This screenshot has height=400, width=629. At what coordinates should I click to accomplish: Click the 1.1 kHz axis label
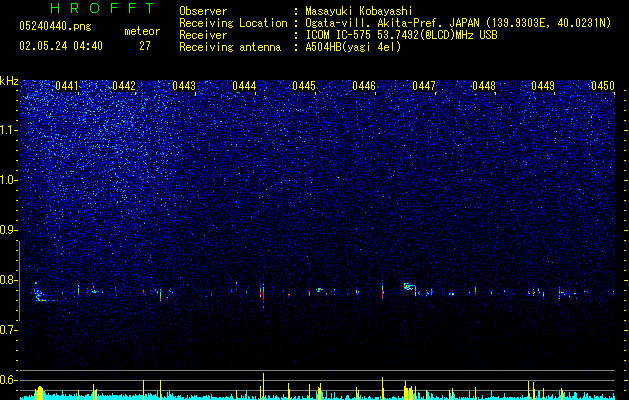click(x=9, y=130)
